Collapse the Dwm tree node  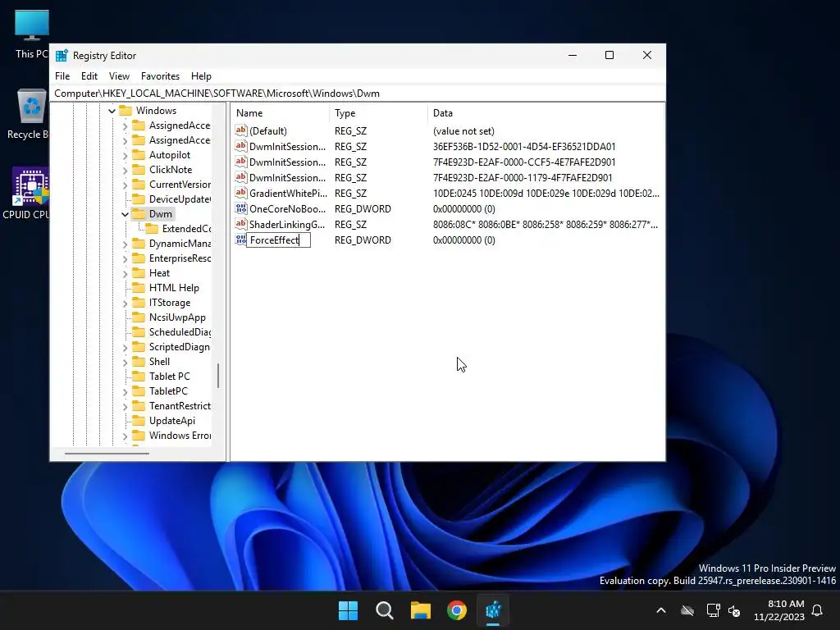coord(126,214)
